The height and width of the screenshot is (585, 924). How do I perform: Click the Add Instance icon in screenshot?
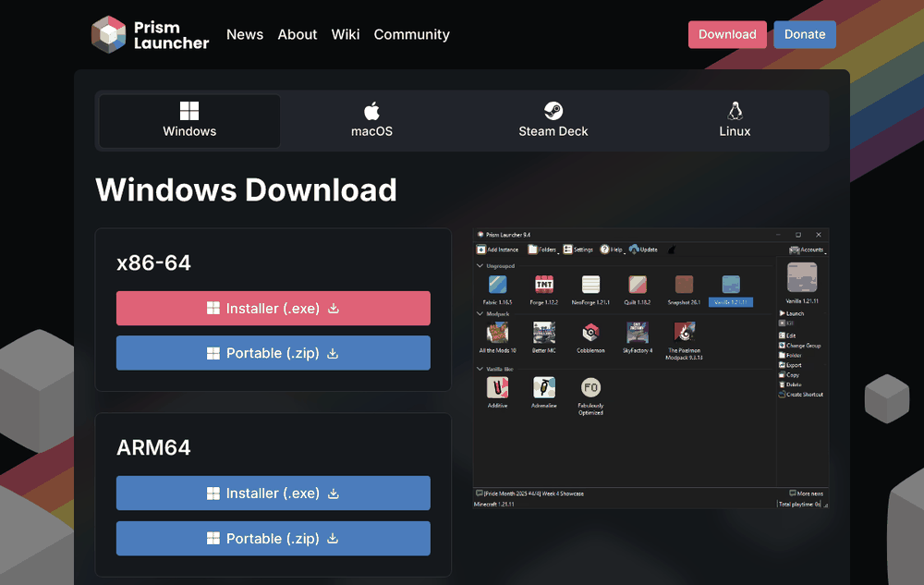pos(480,250)
